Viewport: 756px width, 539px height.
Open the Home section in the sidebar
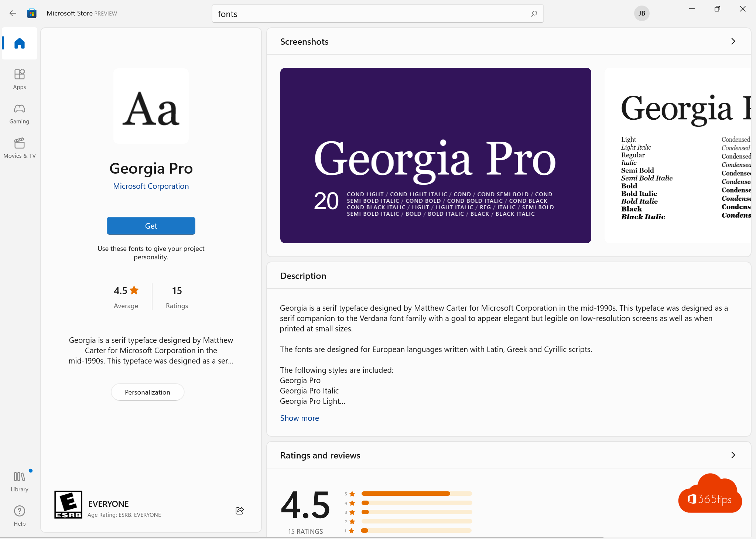(19, 43)
